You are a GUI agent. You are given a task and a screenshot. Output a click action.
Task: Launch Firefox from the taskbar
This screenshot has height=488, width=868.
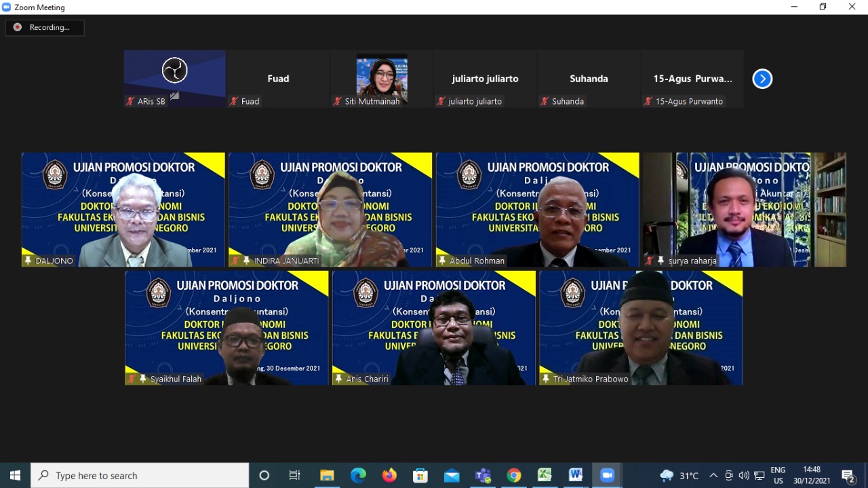click(389, 475)
